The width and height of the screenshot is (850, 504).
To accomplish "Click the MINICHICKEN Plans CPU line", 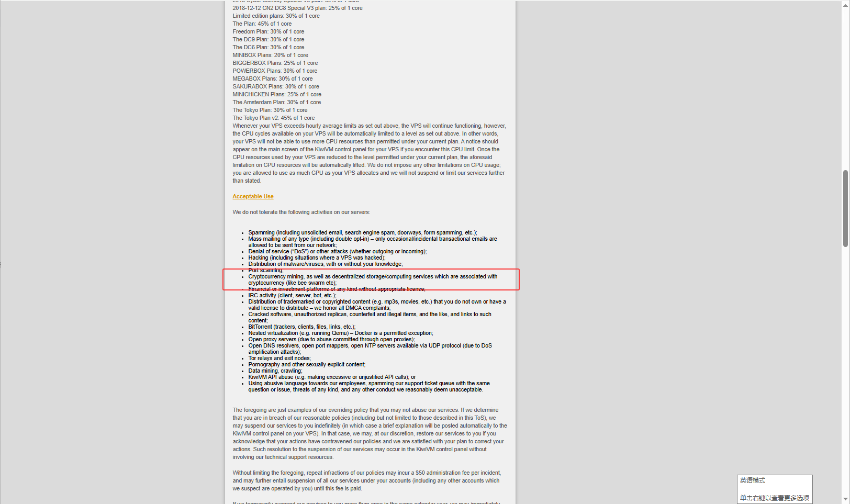I will (x=277, y=94).
